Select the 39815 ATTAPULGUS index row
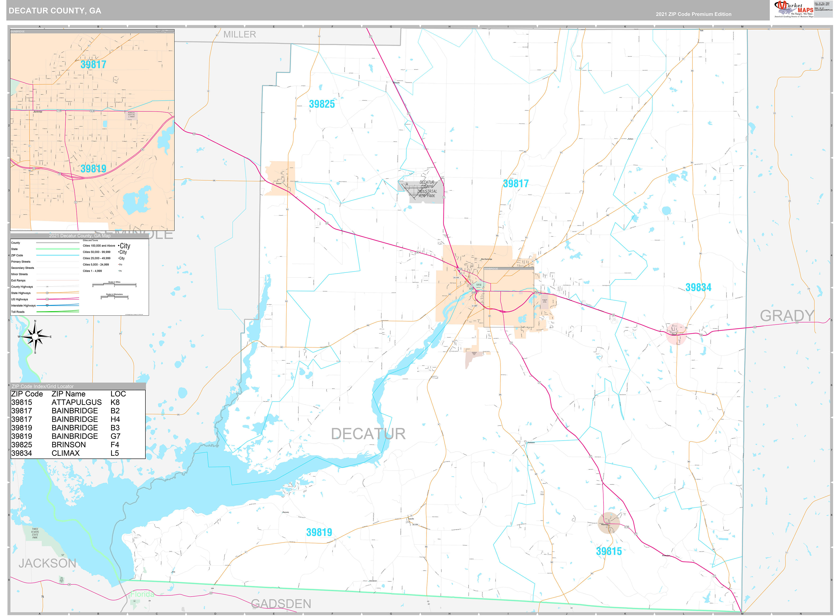Viewport: 840px width, 616px height. pyautogui.click(x=77, y=402)
